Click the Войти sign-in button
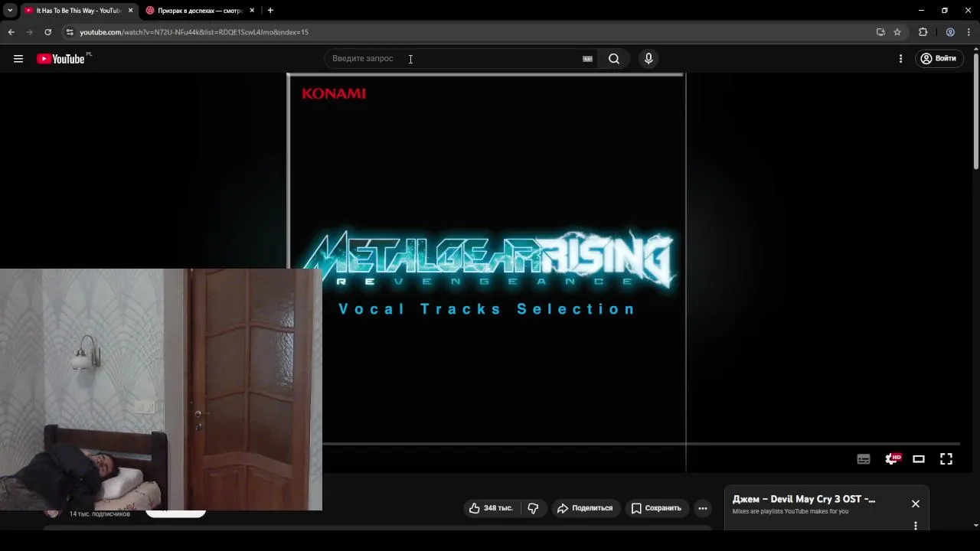The height and width of the screenshot is (551, 980). coord(939,58)
